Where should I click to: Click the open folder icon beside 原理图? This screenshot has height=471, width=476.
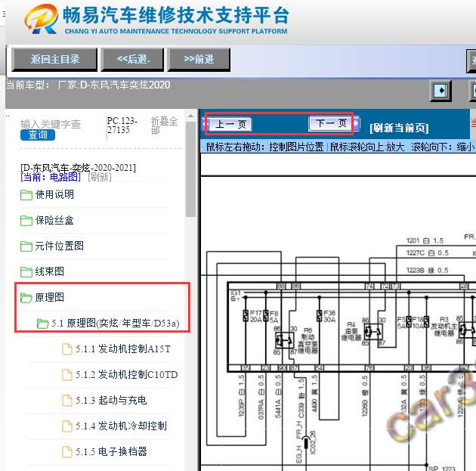[26, 298]
